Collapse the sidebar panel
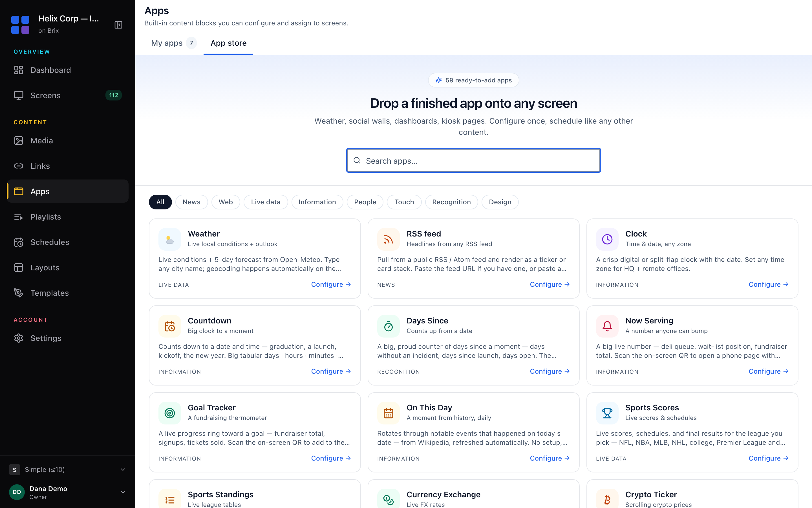The height and width of the screenshot is (508, 812). click(x=118, y=25)
